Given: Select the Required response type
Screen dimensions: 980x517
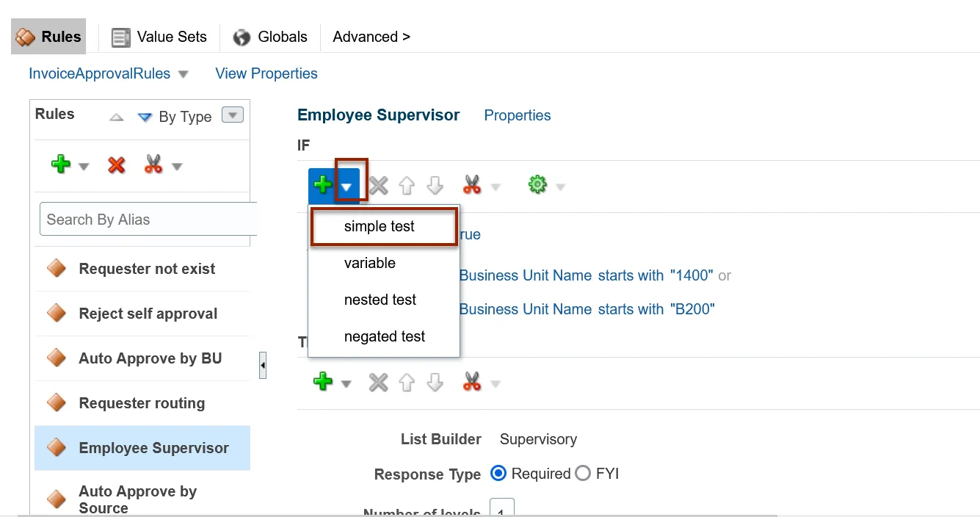Looking at the screenshot, I should pyautogui.click(x=498, y=474).
